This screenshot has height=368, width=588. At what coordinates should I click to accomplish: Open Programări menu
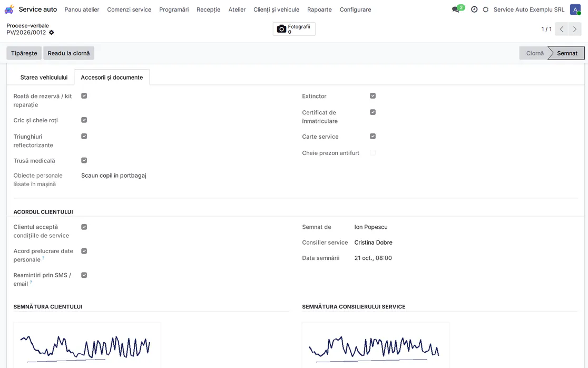tap(174, 9)
